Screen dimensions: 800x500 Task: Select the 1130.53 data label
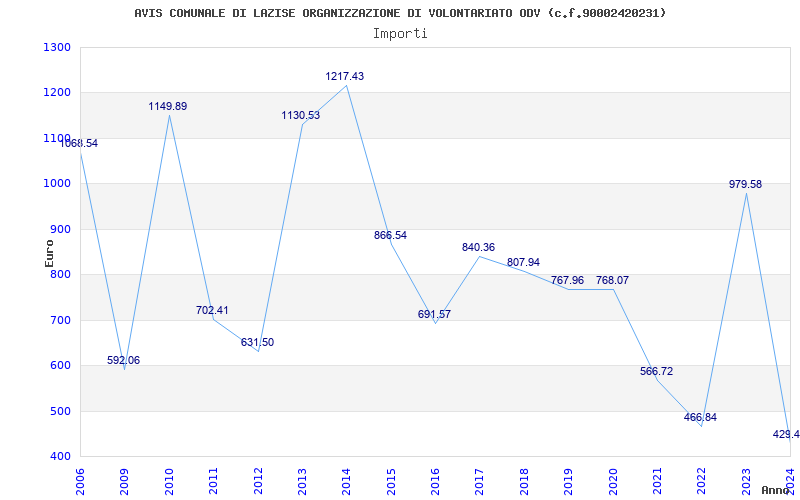pos(301,115)
